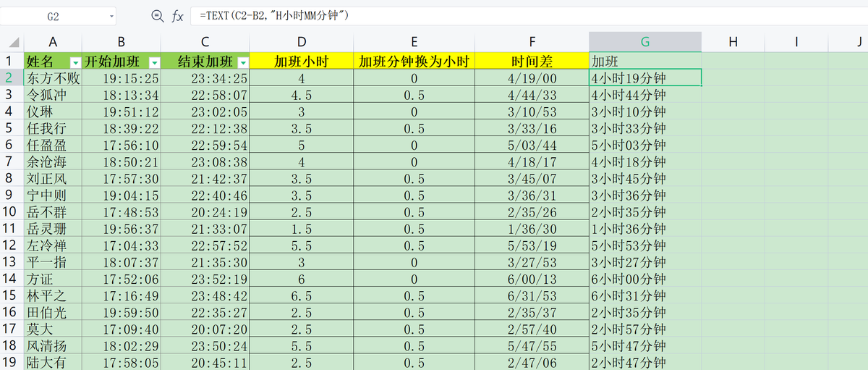The height and width of the screenshot is (370, 868).
Task: Open the insert function fx button
Action: [177, 16]
